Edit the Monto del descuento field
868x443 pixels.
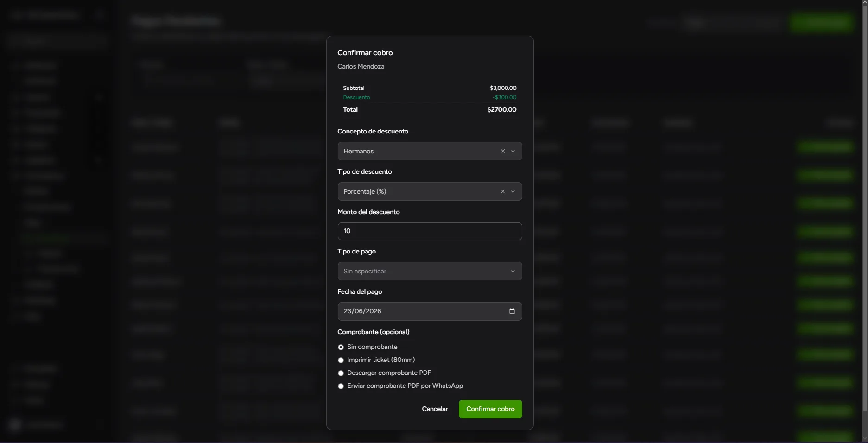(430, 231)
